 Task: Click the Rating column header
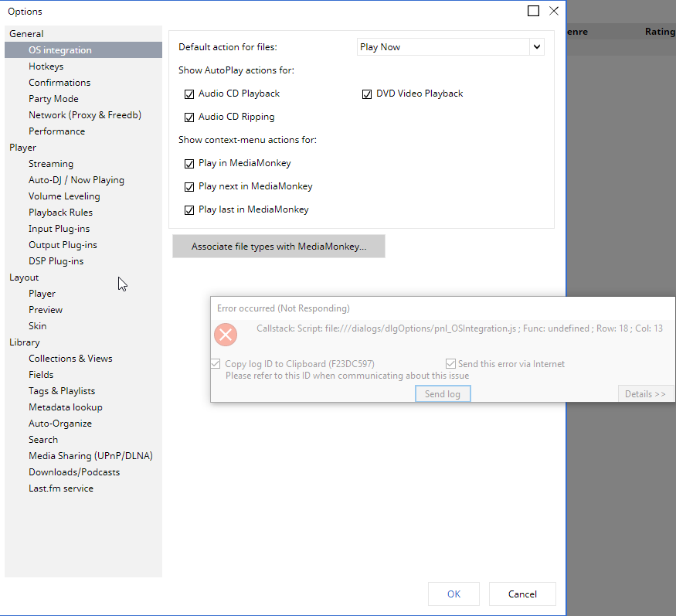pyautogui.click(x=659, y=32)
